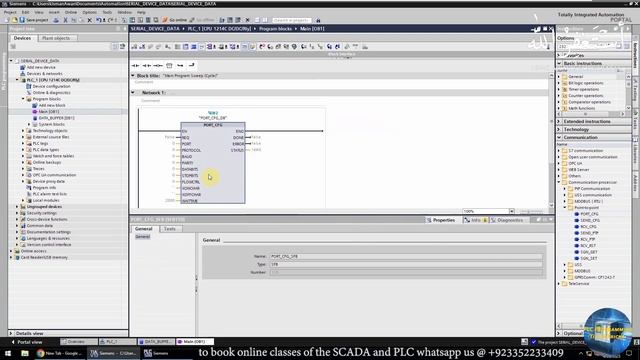Switch to DATA_BUFFER editor tab in bottom bar

pos(156,342)
